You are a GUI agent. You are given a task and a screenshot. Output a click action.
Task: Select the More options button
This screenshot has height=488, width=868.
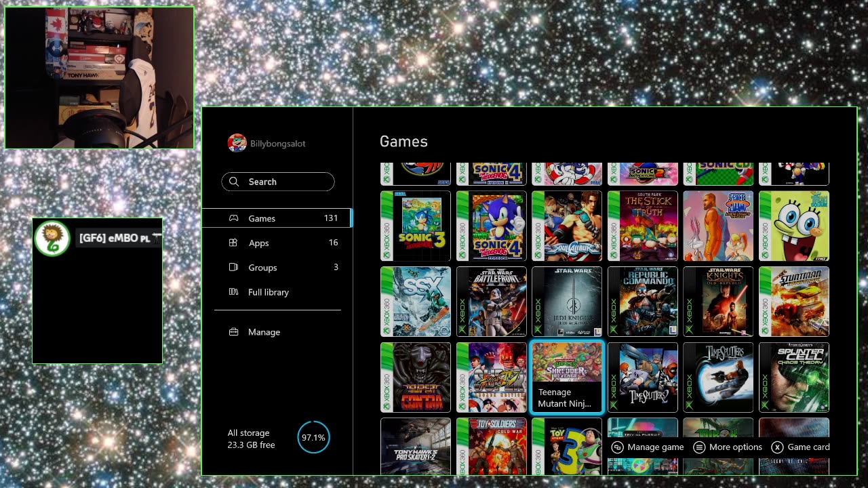pyautogui.click(x=728, y=447)
